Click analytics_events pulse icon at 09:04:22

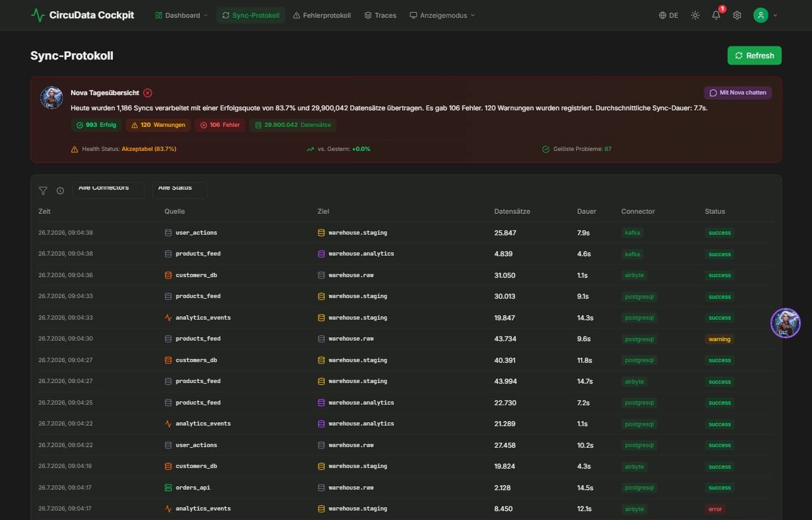(x=168, y=424)
